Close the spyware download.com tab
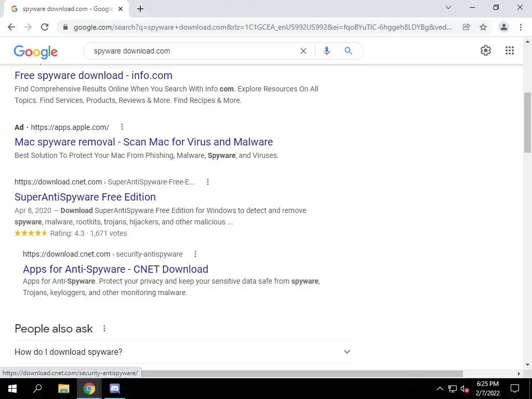The image size is (532, 399). (x=121, y=9)
